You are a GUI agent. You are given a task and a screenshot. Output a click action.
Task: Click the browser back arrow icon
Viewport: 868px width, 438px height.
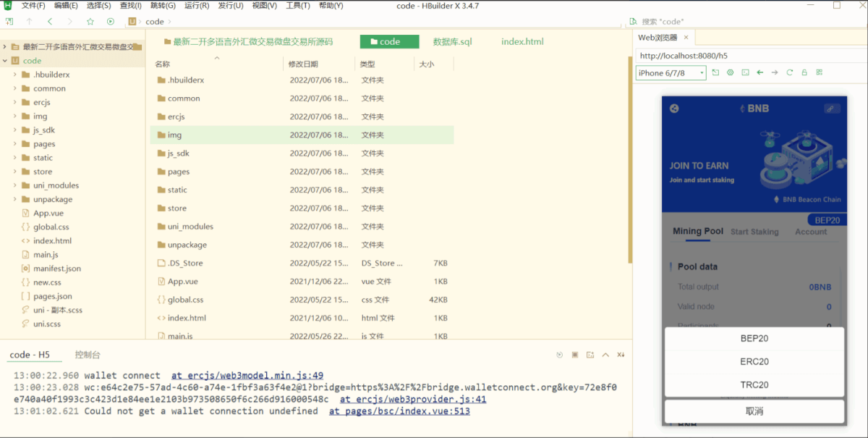click(759, 72)
